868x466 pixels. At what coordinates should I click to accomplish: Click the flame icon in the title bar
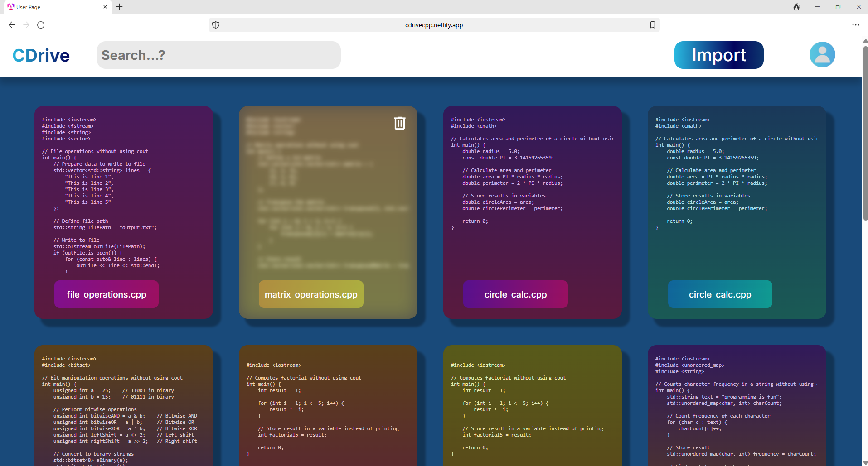(796, 7)
